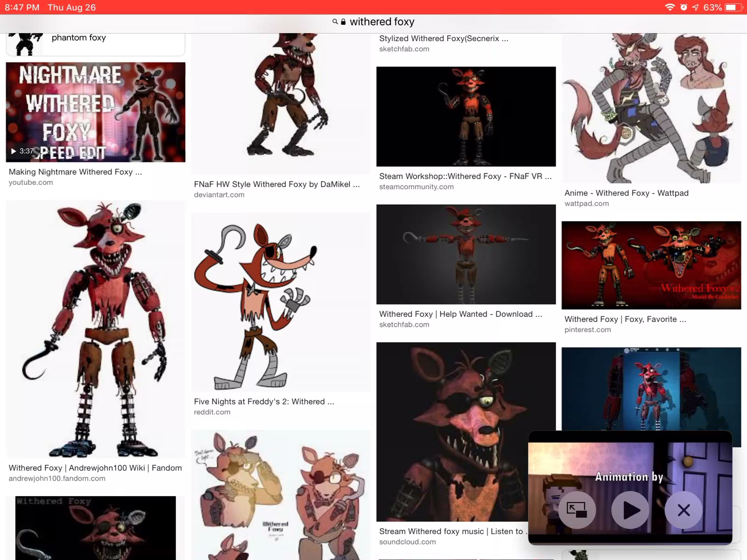
Task: Open Stream Withered foxy music soundcloud link
Action: pos(451,531)
